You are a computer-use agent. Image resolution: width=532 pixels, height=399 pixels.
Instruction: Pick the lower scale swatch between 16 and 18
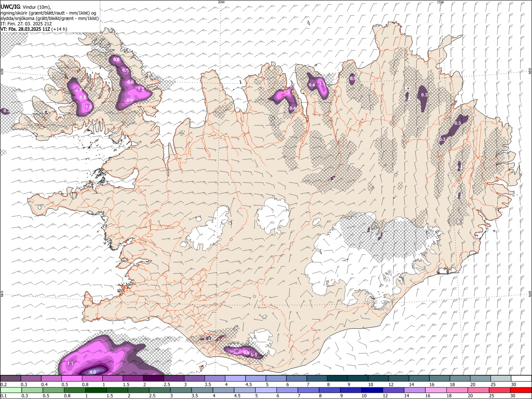click(435, 390)
